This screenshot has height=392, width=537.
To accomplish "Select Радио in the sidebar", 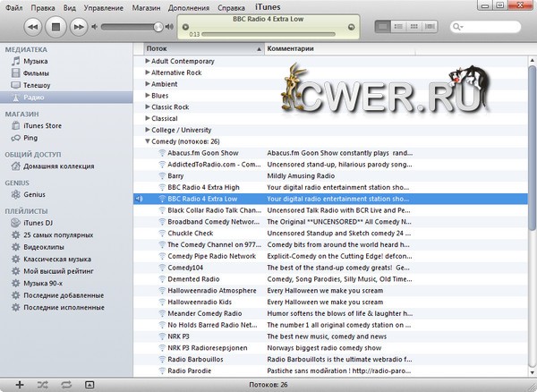I will (66, 98).
